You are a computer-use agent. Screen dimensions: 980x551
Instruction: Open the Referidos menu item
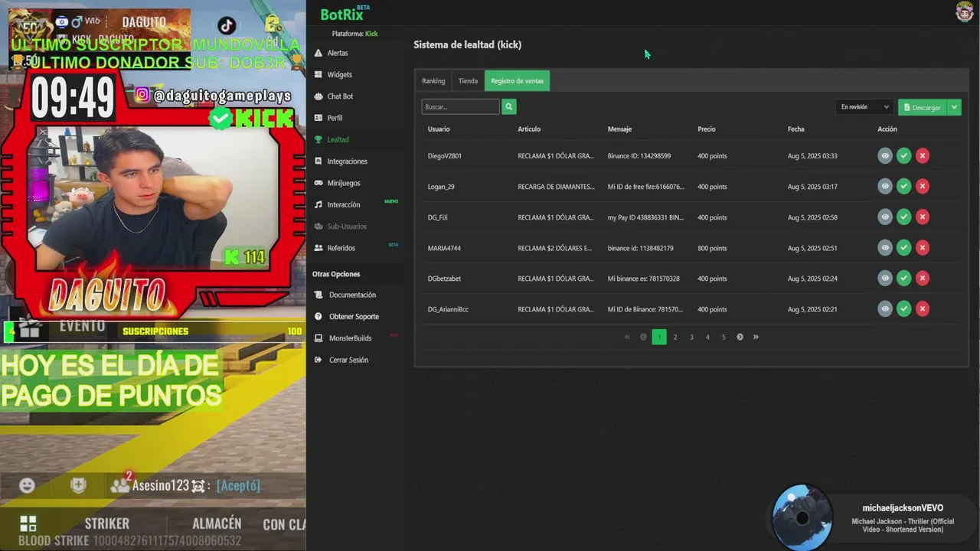coord(341,248)
